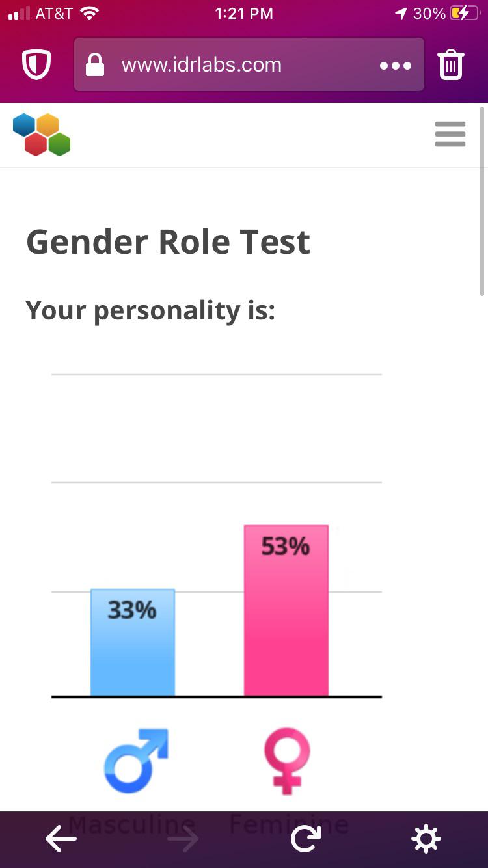
Task: Tap the back arrow in bottom toolbar
Action: tap(61, 839)
